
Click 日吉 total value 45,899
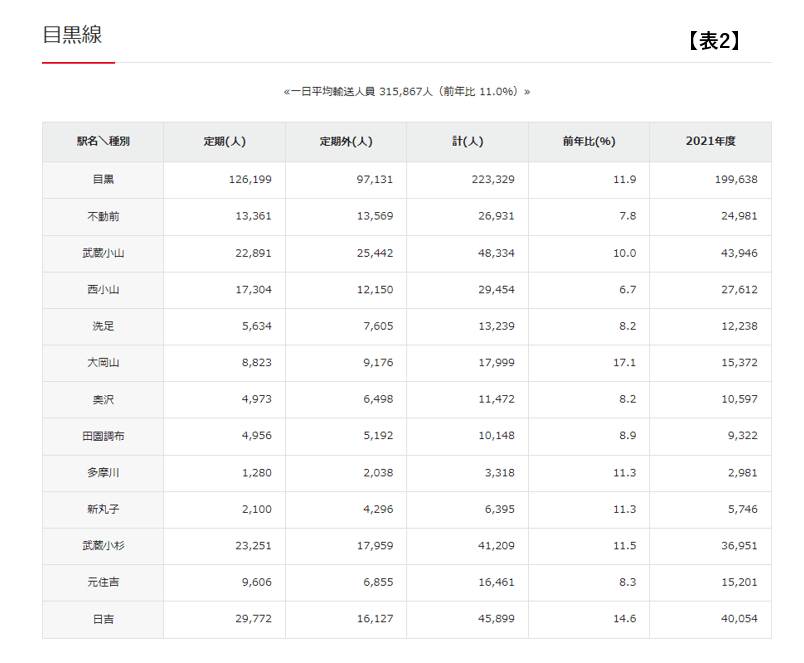(x=495, y=619)
